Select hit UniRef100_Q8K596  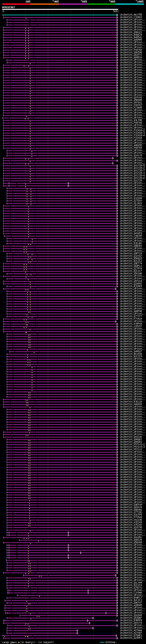[x=131, y=52]
